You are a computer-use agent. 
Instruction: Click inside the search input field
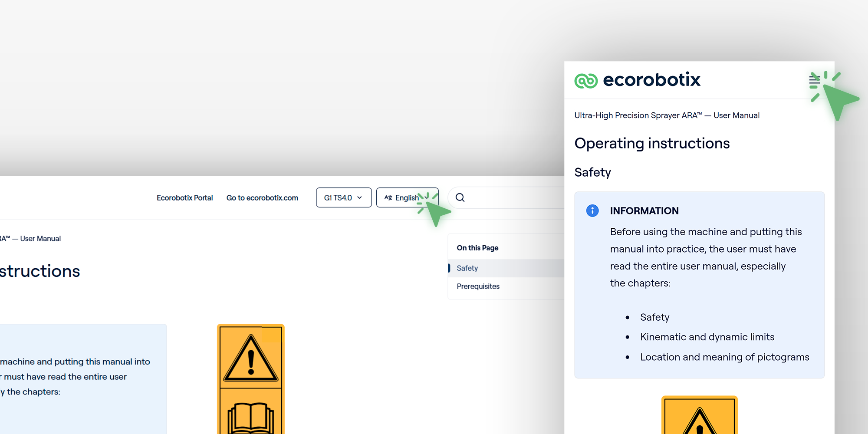tap(499, 197)
